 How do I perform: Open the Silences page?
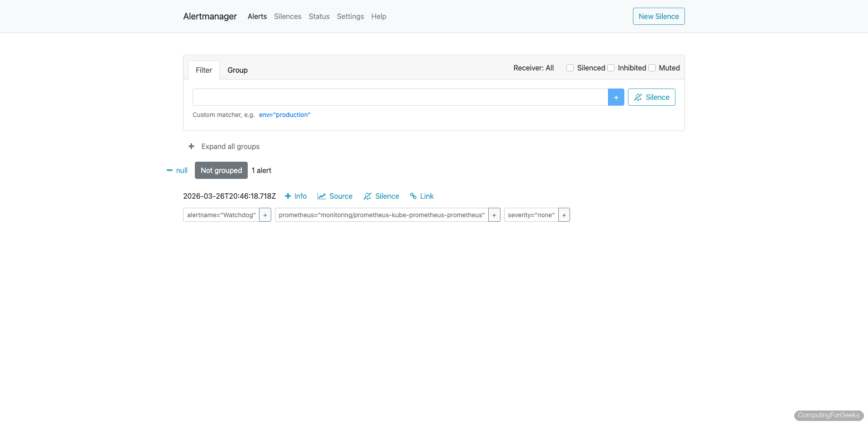288,16
